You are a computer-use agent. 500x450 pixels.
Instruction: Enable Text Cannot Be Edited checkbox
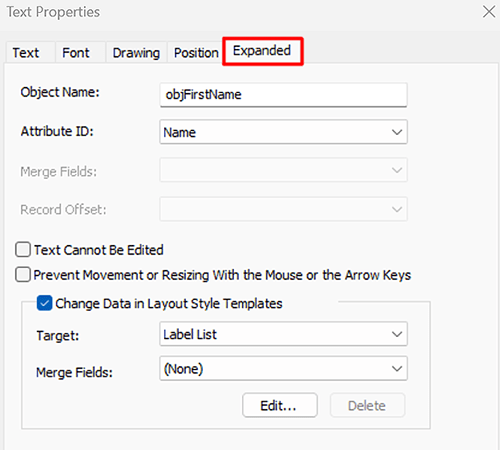tap(23, 250)
